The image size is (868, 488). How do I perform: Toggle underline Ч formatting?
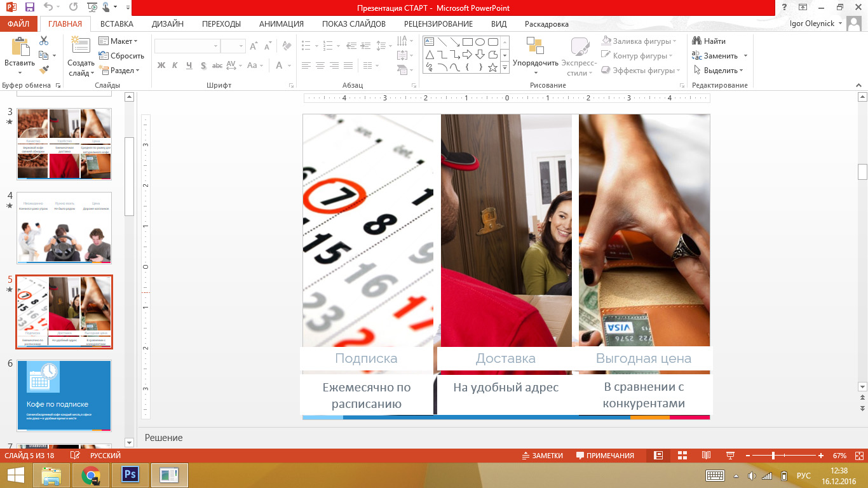[x=189, y=65]
